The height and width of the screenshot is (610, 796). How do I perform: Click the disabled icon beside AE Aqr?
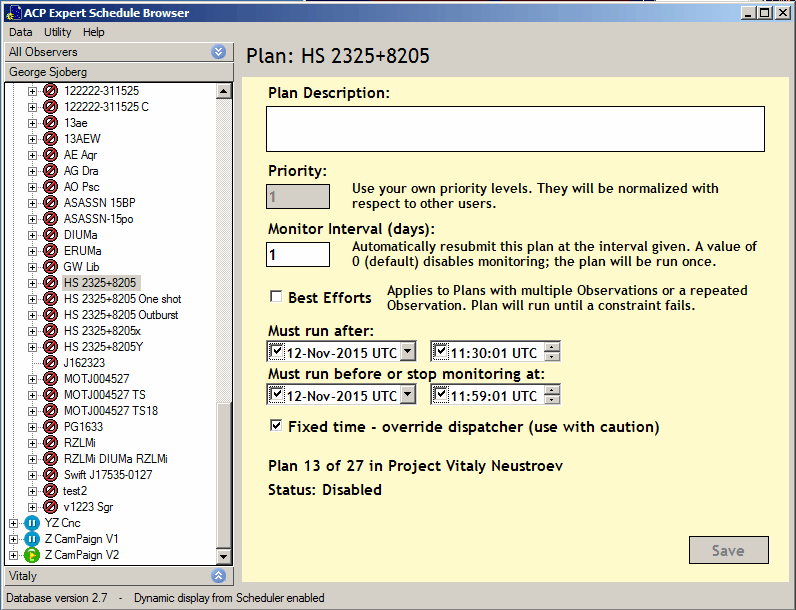[x=50, y=155]
